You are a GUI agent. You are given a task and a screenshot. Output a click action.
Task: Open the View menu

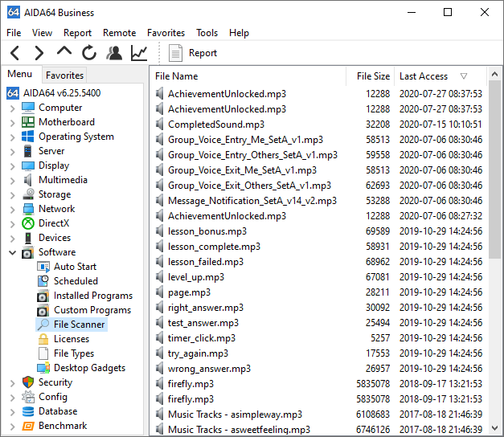click(42, 33)
